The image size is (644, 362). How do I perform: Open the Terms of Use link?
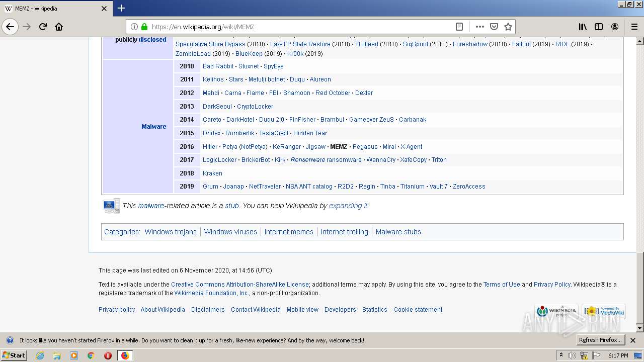point(502,285)
